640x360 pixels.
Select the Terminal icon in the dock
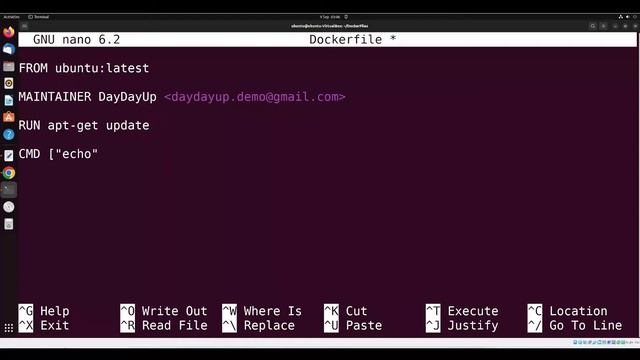pos(9,190)
